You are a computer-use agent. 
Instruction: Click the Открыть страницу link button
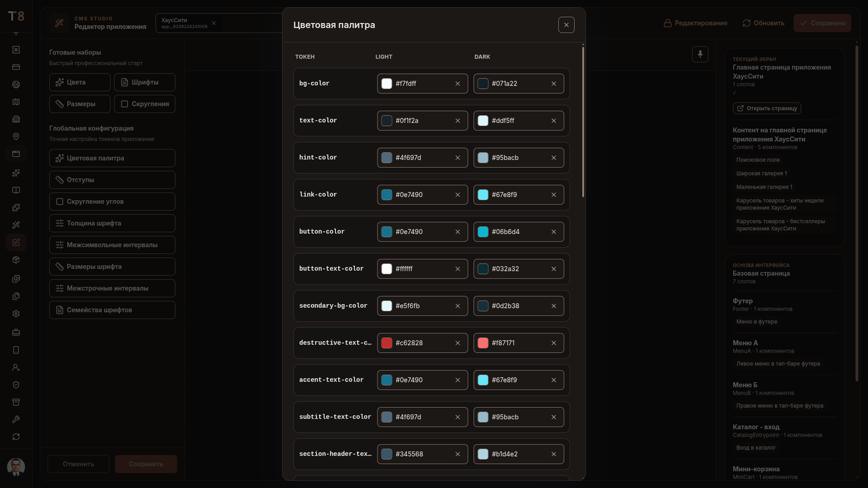pyautogui.click(x=767, y=108)
